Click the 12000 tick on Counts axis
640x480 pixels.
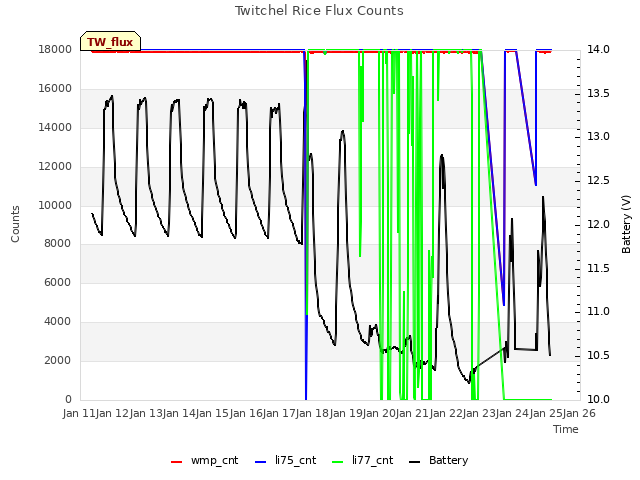tap(55, 167)
